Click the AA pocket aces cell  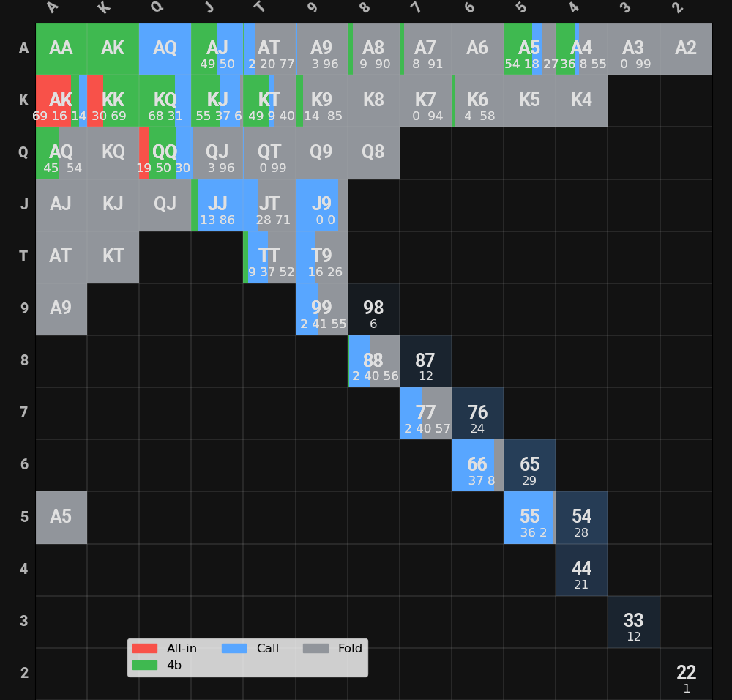[x=61, y=49]
